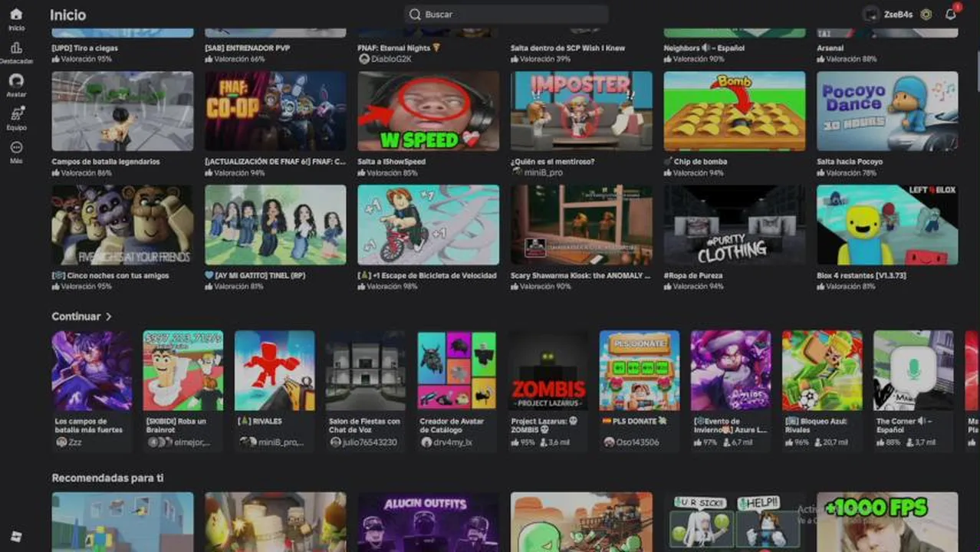The image size is (980, 552).
Task: Open the W SPEED game thumbnail
Action: click(429, 111)
